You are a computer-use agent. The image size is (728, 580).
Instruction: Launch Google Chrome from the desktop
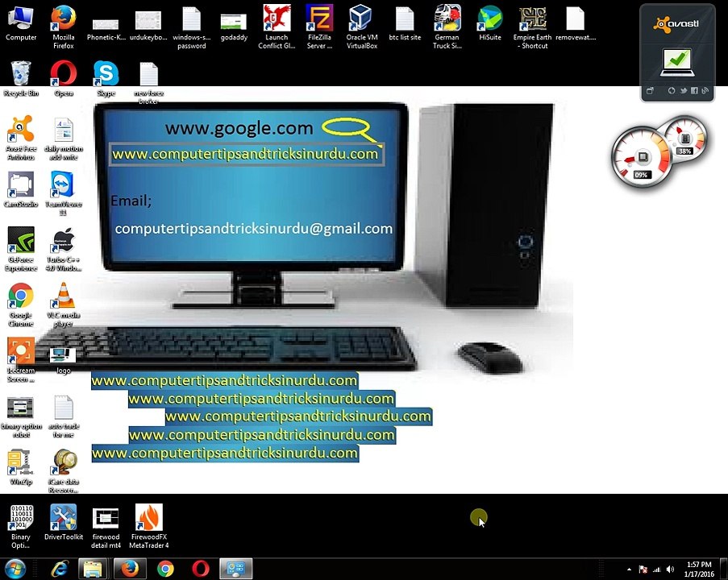tap(21, 304)
